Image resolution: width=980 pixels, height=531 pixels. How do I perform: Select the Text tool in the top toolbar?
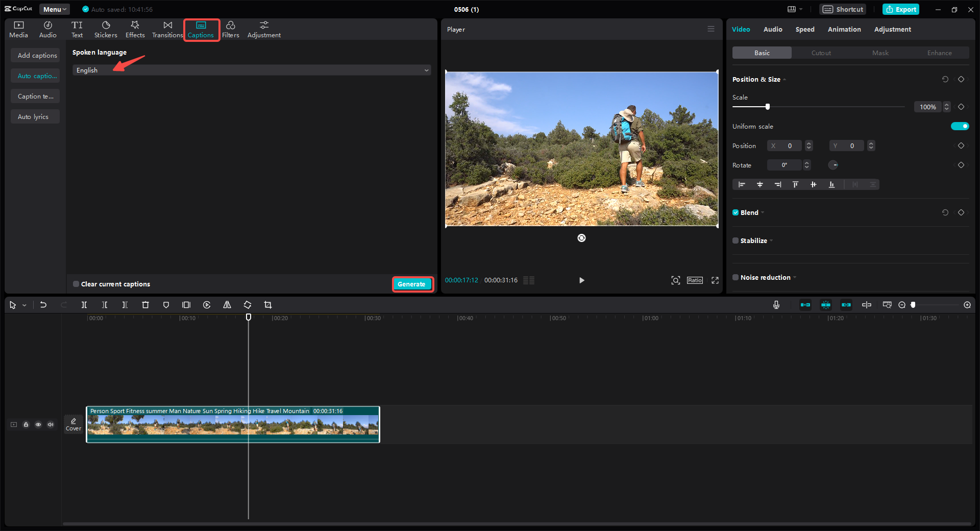point(77,29)
